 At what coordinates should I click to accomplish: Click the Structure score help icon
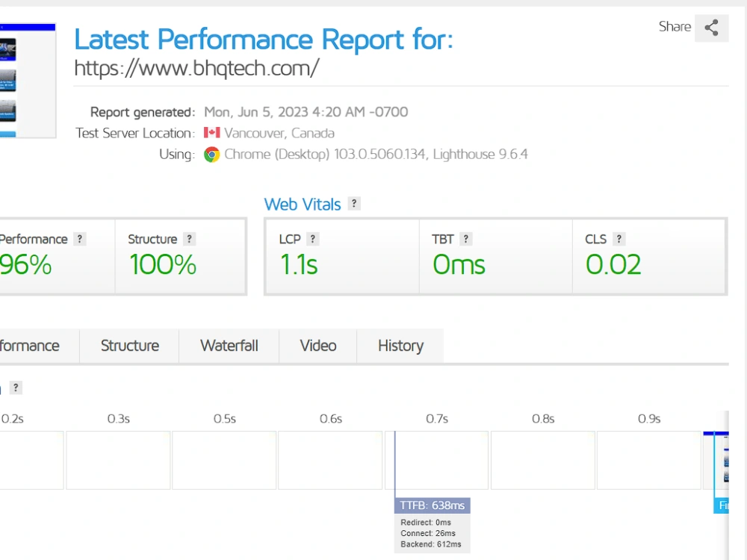[x=189, y=239]
